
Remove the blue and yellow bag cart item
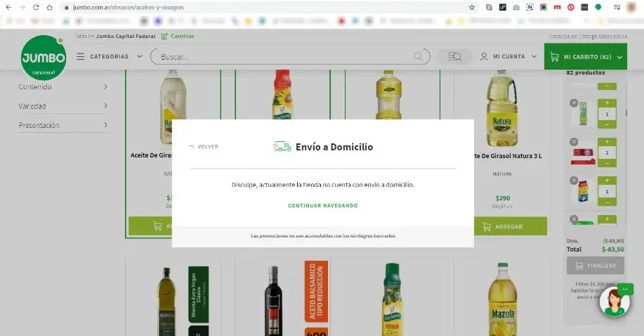[574, 181]
